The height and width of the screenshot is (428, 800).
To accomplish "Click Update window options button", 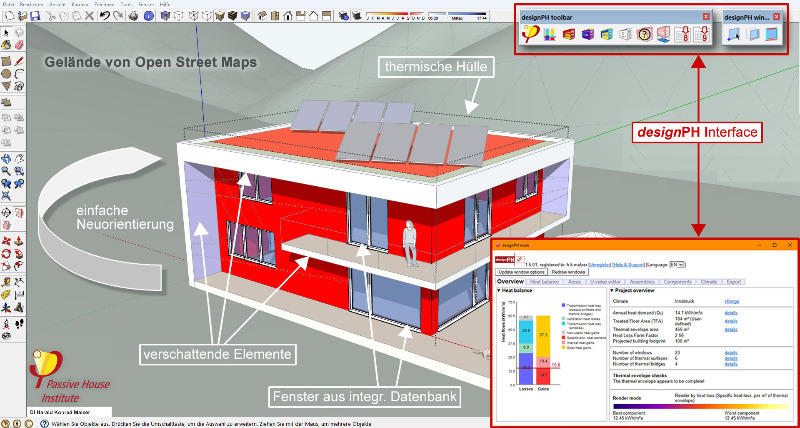I will 521,272.
